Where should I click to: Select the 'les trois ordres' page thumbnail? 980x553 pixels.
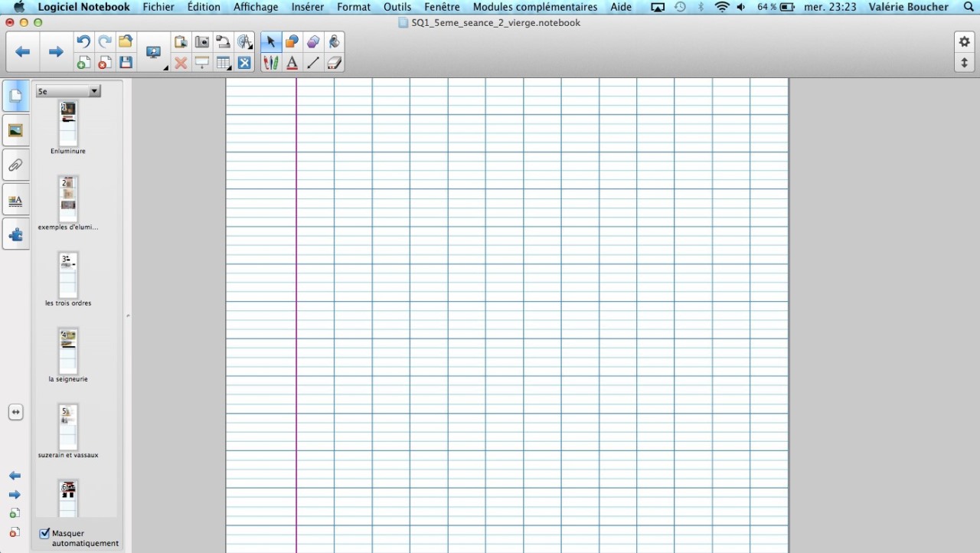68,276
